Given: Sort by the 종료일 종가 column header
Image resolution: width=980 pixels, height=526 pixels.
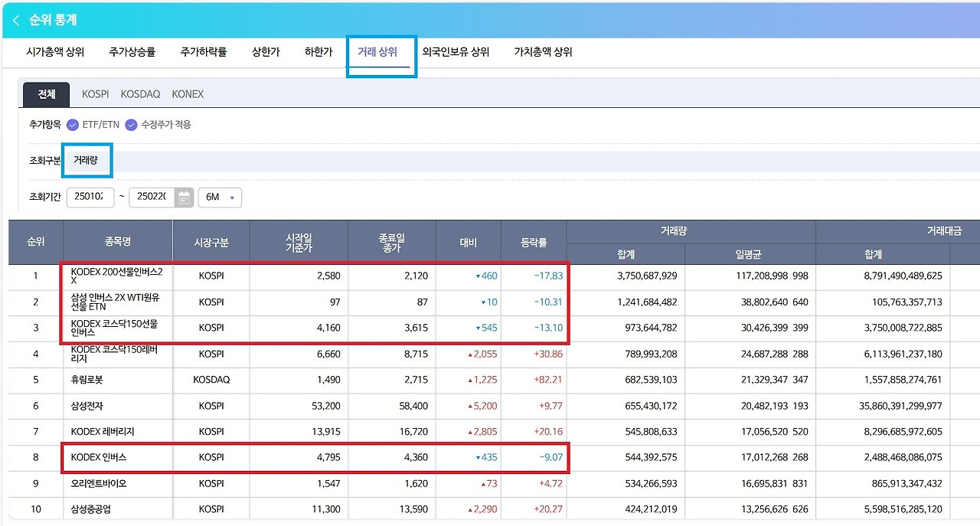Looking at the screenshot, I should [x=392, y=242].
